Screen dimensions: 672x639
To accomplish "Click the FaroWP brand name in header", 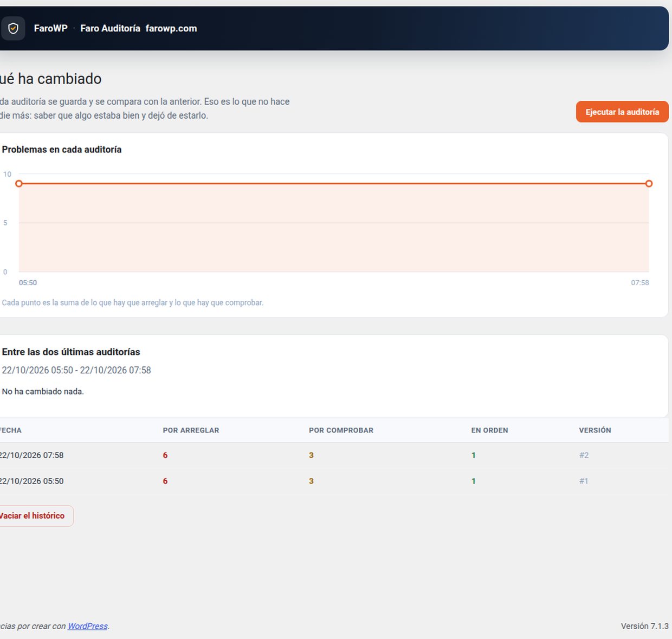I will click(x=50, y=28).
